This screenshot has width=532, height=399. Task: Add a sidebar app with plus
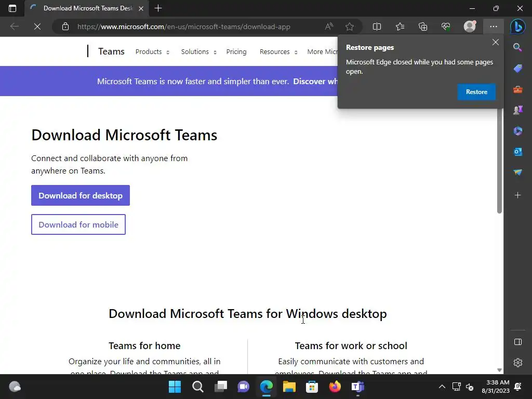(518, 195)
